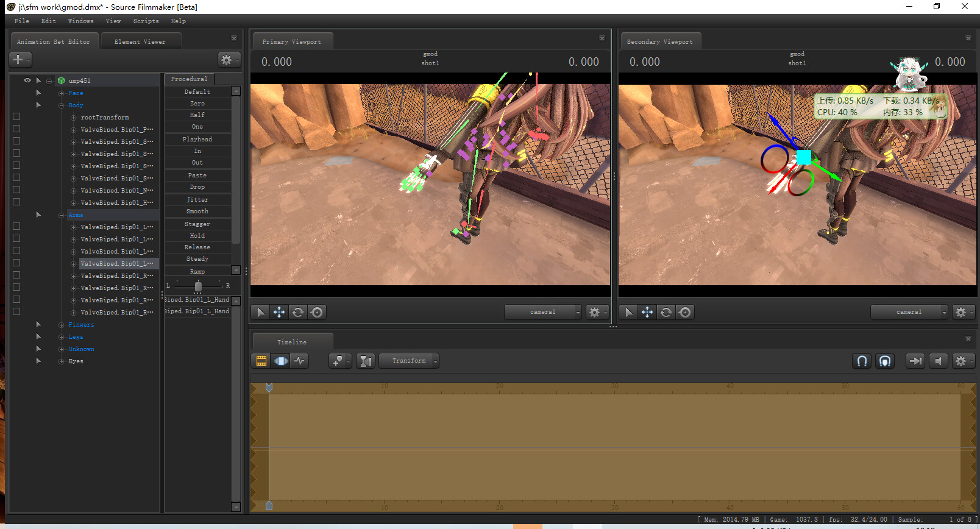
Task: Select the primary viewport rotate tool
Action: click(298, 312)
